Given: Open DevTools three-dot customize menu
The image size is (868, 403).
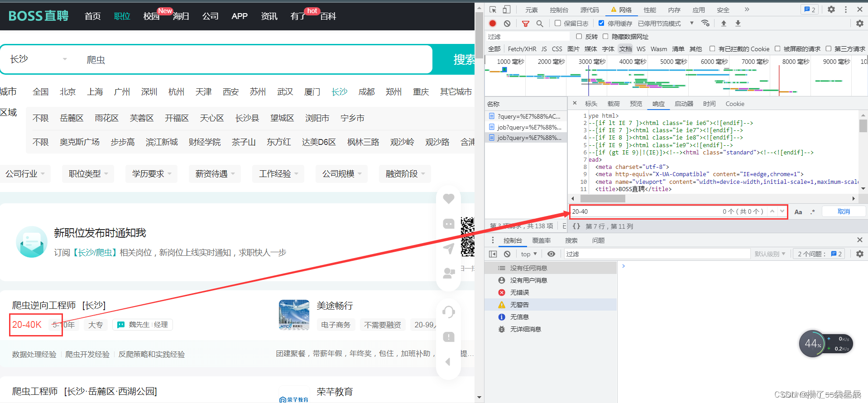Looking at the screenshot, I should [x=846, y=10].
